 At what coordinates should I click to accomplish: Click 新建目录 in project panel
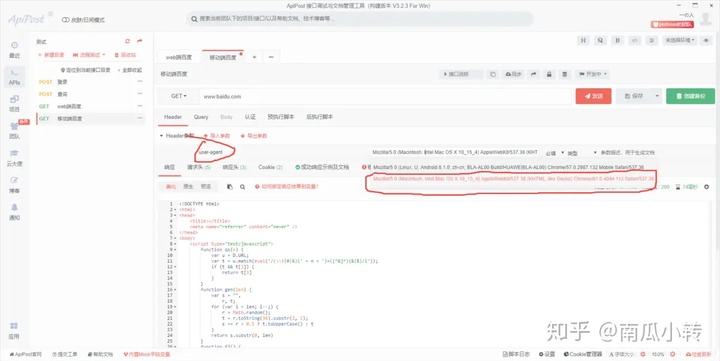pyautogui.click(x=51, y=55)
